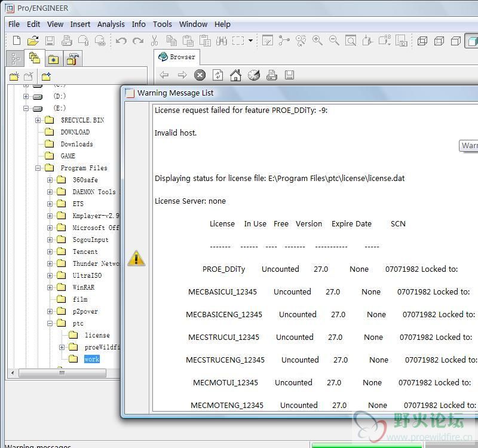
Task: Click the folder tree horizontal scrollbar
Action: tap(63, 373)
